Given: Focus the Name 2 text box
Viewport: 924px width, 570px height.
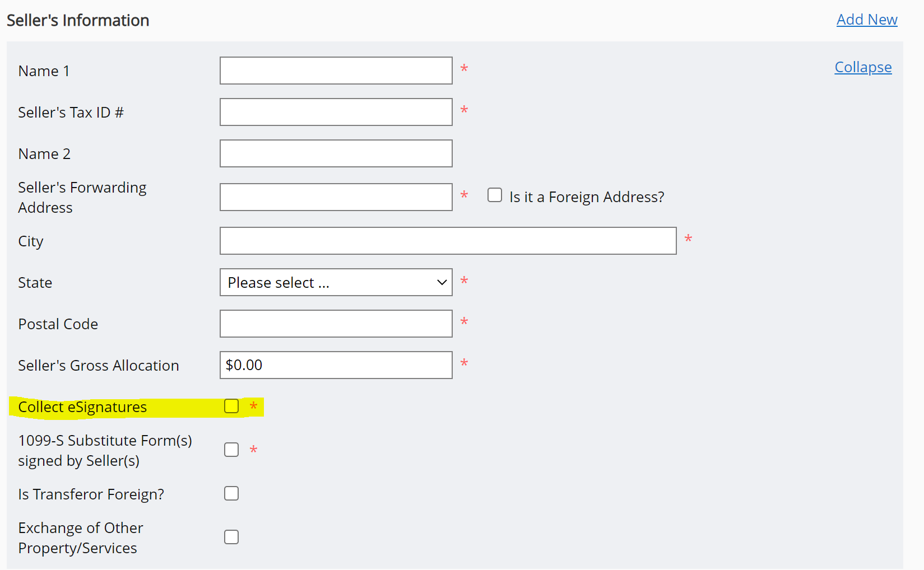Looking at the screenshot, I should click(336, 153).
